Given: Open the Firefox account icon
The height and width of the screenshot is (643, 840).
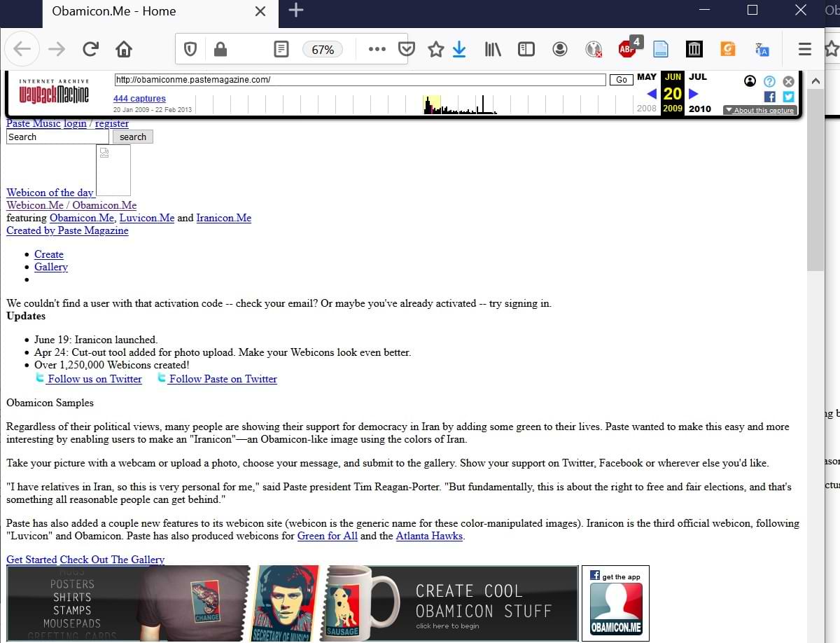Looking at the screenshot, I should pyautogui.click(x=560, y=49).
